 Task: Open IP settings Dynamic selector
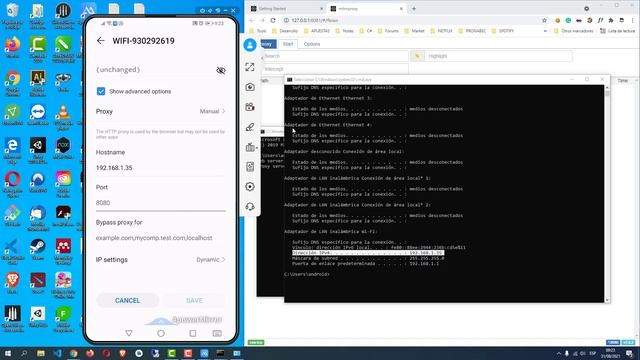[x=161, y=260]
